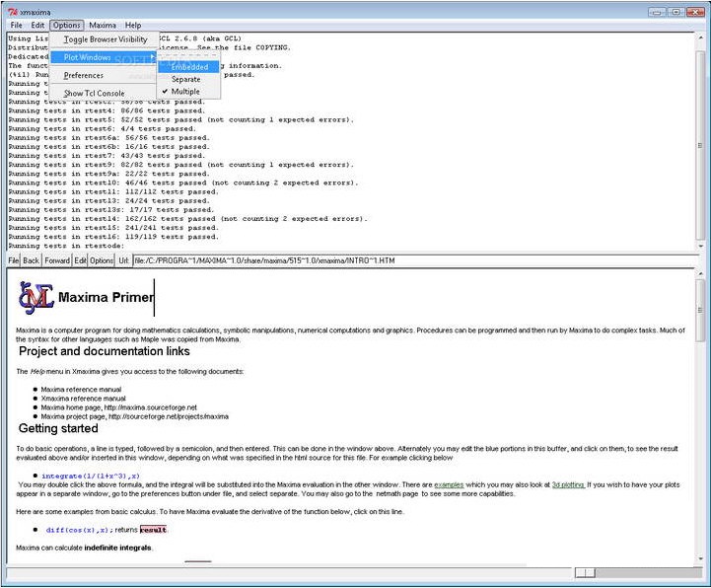Open the Edit menu in menu bar

click(x=37, y=25)
